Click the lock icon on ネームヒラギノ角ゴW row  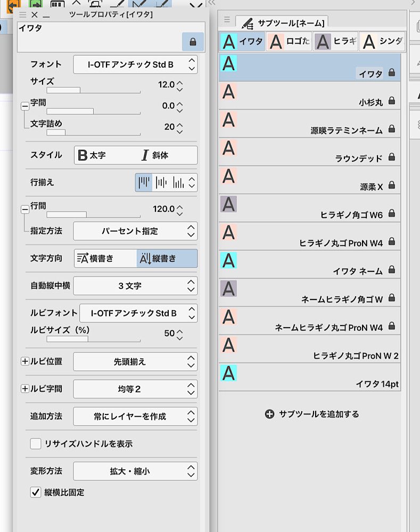[391, 297]
